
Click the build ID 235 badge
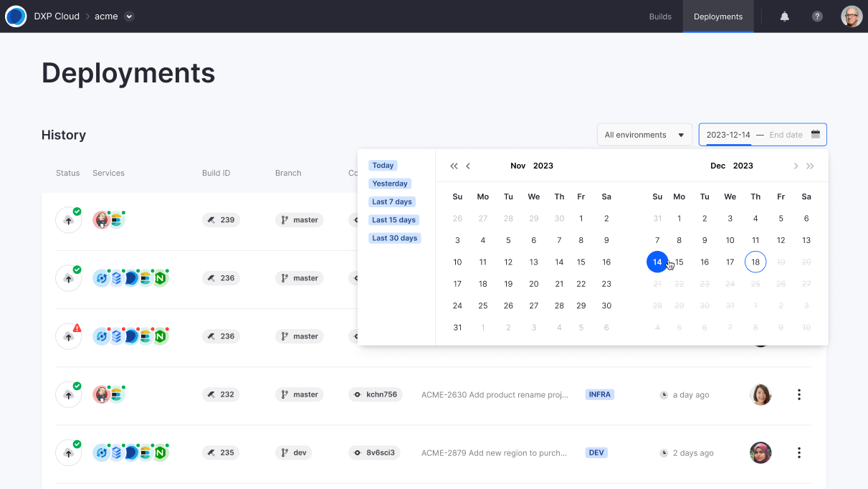[221, 452]
